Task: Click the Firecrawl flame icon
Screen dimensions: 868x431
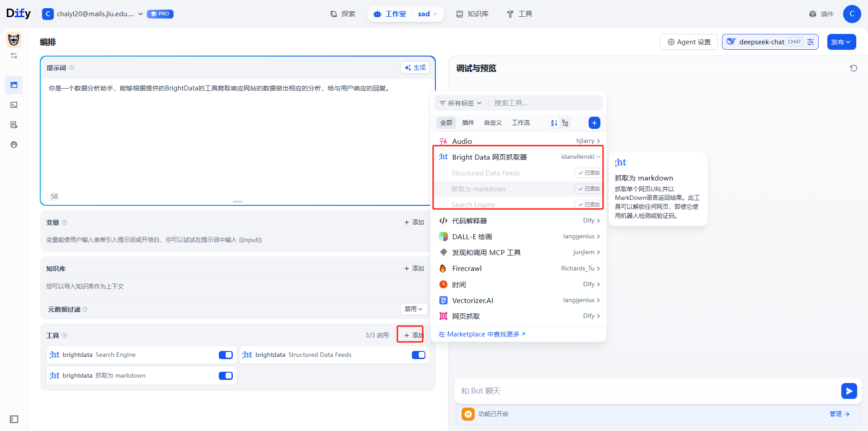Action: [x=443, y=269]
